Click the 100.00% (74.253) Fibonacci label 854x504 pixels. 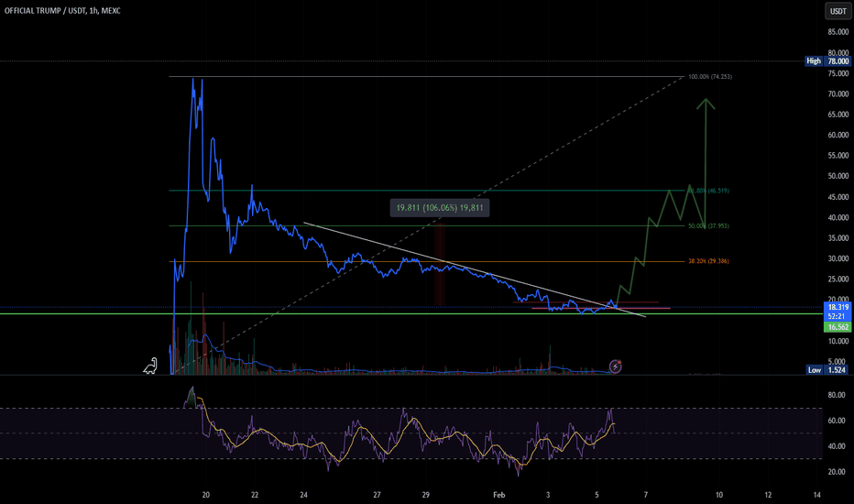click(x=709, y=77)
